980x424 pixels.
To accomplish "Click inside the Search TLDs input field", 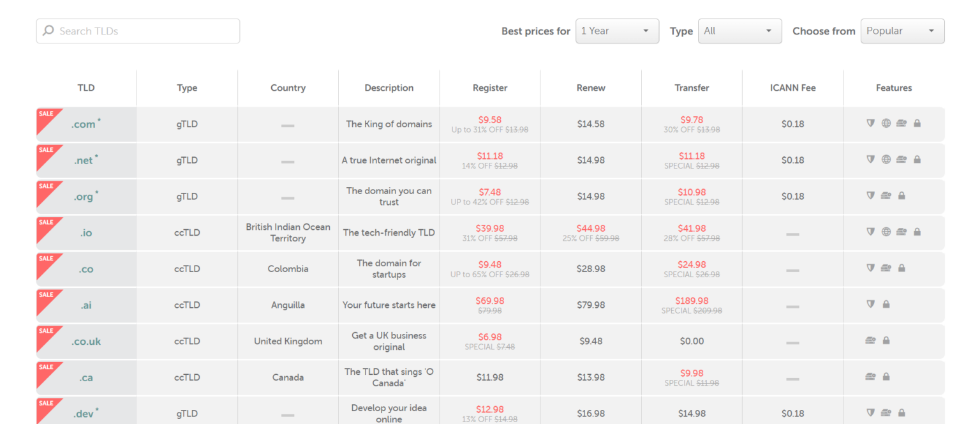I will click(137, 31).
